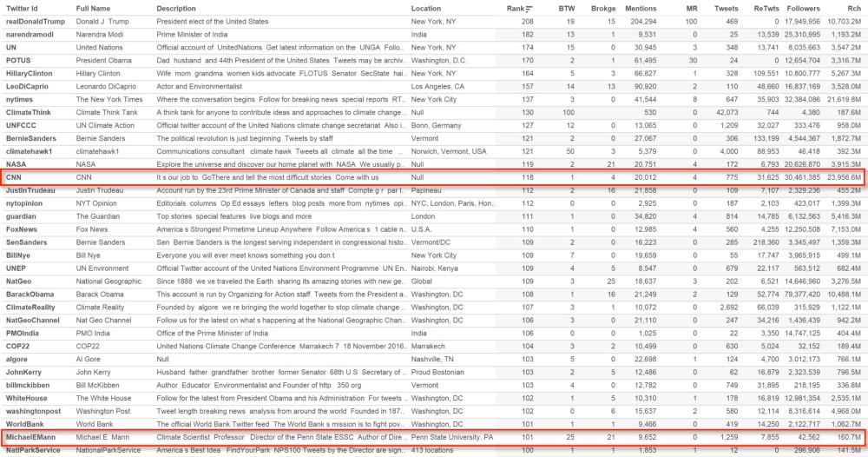Click the MR column header
The image size is (868, 457).
(x=692, y=9)
